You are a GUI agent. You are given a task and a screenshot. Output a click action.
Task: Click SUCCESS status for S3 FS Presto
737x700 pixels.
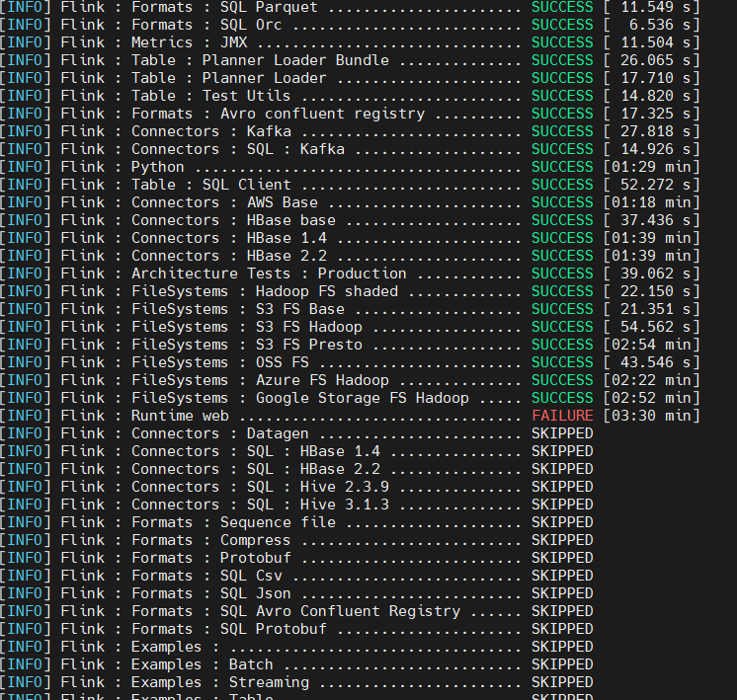(562, 345)
